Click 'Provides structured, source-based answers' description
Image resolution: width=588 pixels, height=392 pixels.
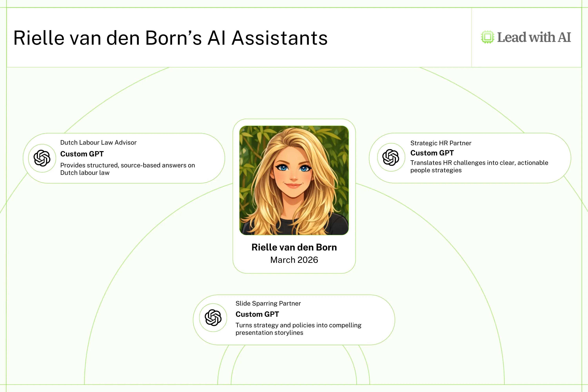128,165
